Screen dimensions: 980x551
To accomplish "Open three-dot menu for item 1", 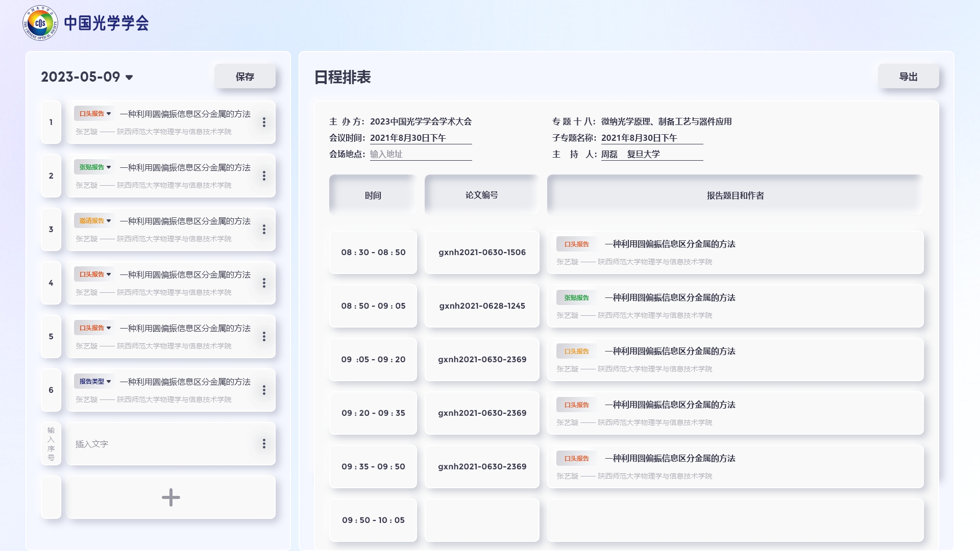I will 264,122.
